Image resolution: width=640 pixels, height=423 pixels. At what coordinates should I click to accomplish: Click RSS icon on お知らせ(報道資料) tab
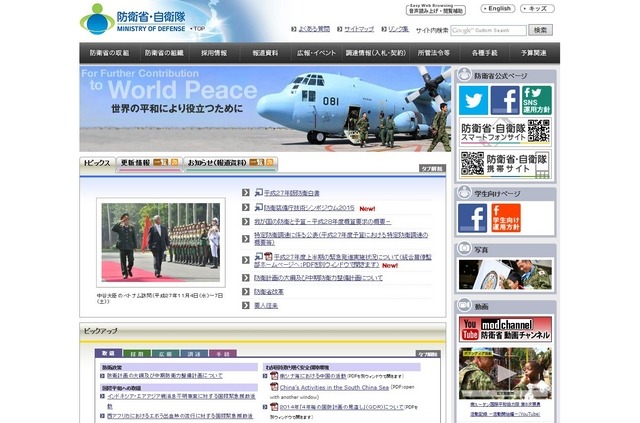click(x=269, y=163)
